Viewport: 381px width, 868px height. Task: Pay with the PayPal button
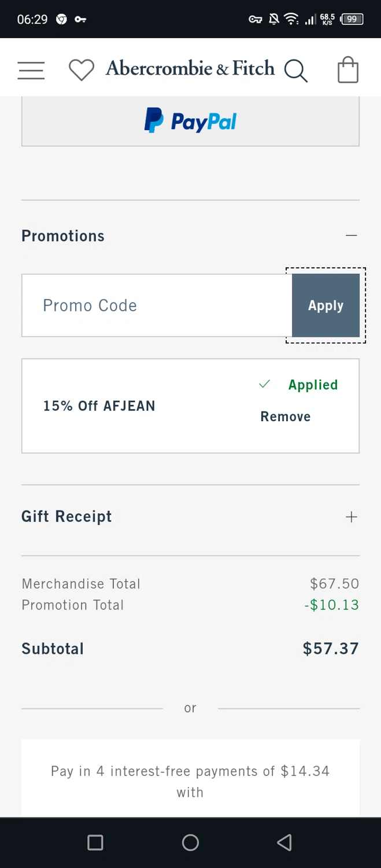(x=190, y=122)
